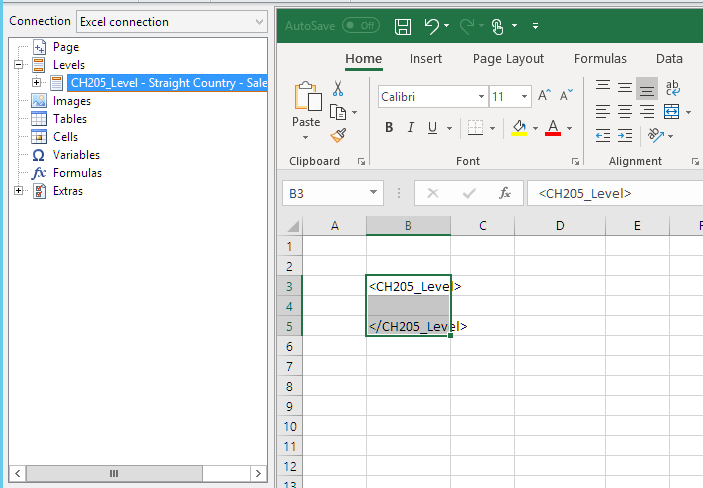Click cell with </CH205_Level> tag

pos(408,327)
